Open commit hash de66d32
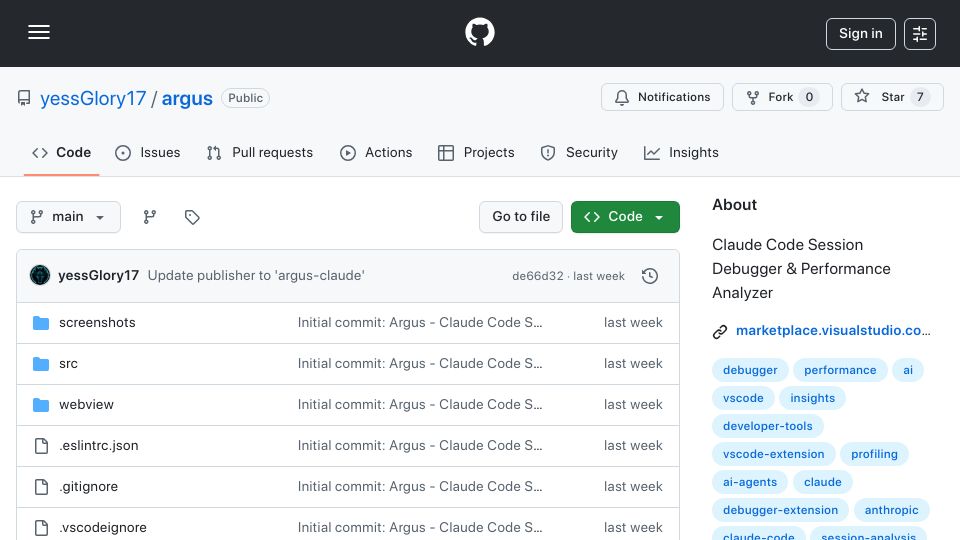The image size is (960, 540). click(538, 276)
